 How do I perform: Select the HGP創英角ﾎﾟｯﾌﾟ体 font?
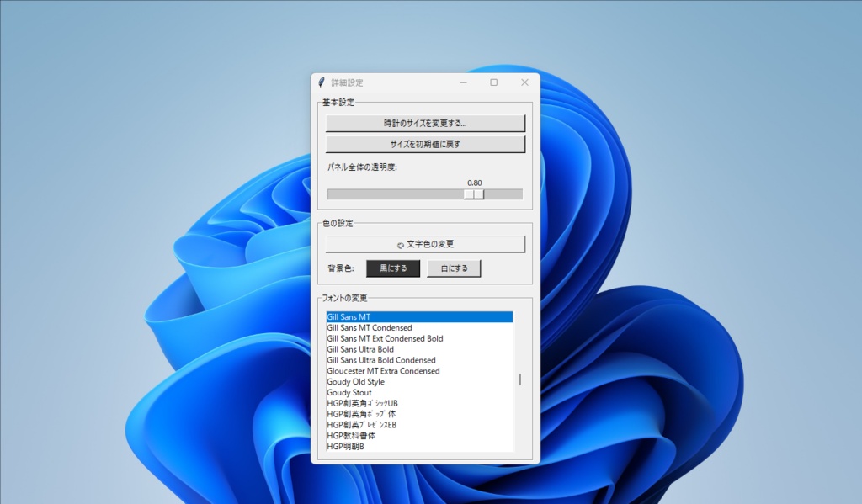click(419, 415)
